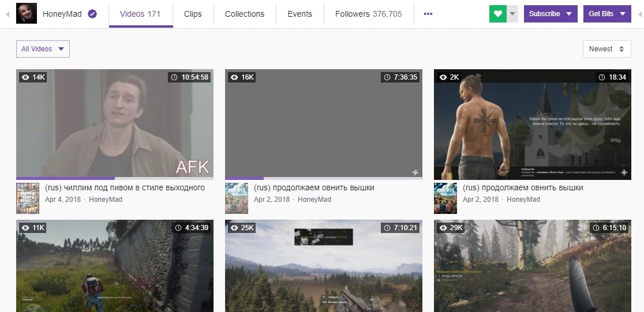Play the 18:34 Far Cry video thumbnail

(532, 125)
